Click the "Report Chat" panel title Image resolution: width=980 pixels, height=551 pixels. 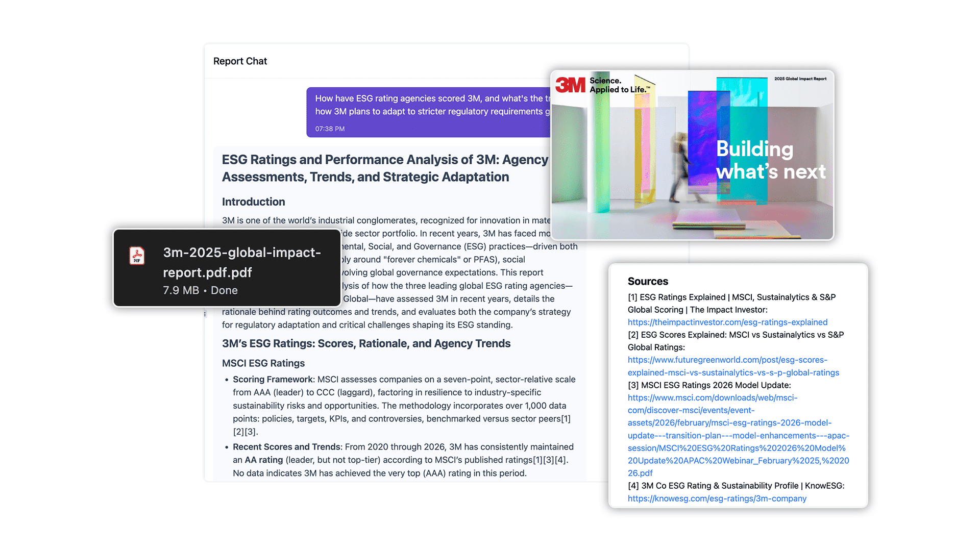pyautogui.click(x=240, y=61)
